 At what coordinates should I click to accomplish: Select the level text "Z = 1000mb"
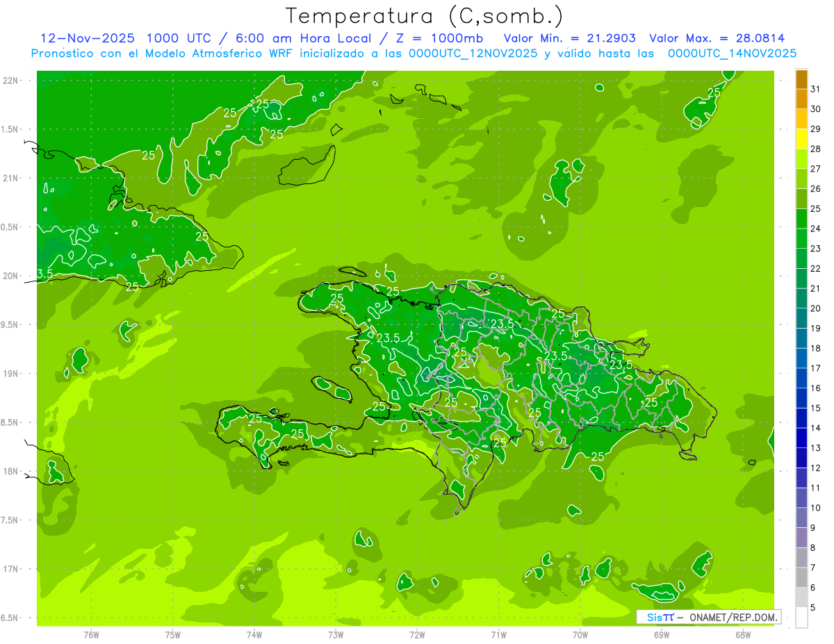point(439,38)
